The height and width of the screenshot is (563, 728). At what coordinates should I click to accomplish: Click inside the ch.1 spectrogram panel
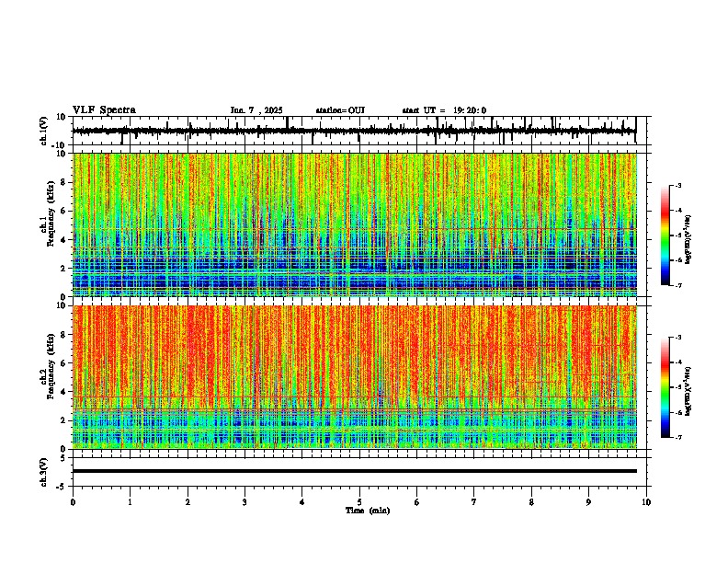355,224
